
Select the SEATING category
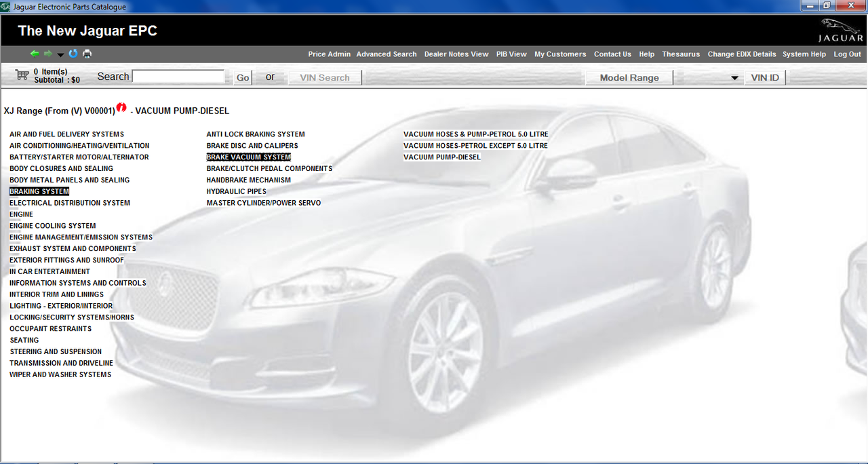[x=24, y=341]
